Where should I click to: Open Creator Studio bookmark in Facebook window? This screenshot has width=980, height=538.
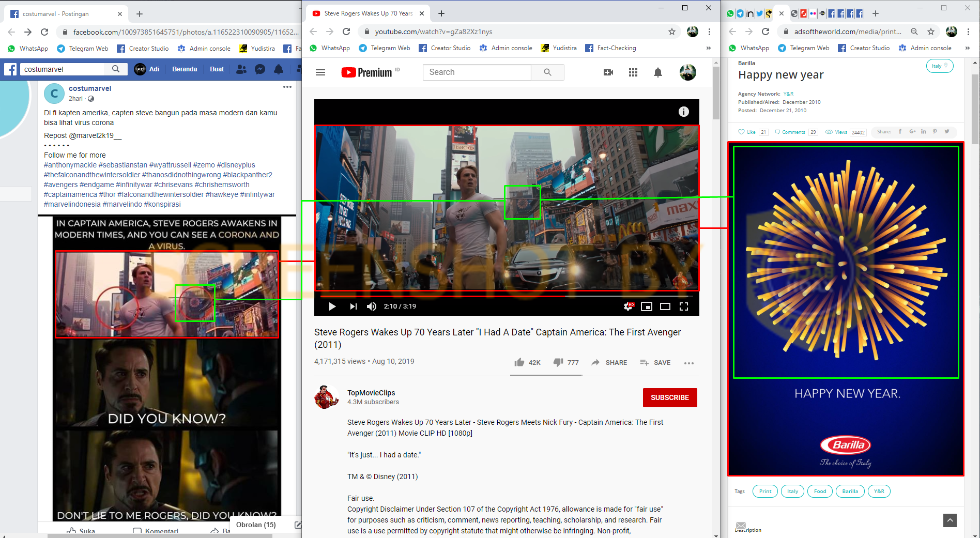tap(143, 48)
